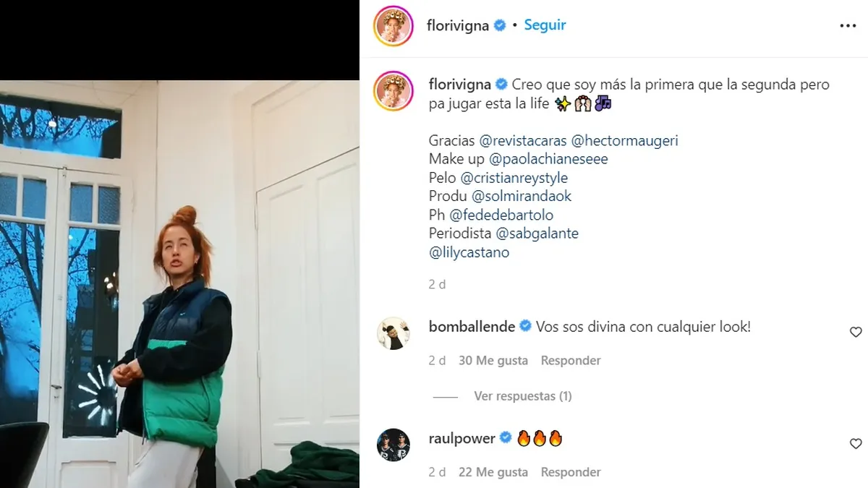Open the @revistacaras mention link

pos(523,140)
